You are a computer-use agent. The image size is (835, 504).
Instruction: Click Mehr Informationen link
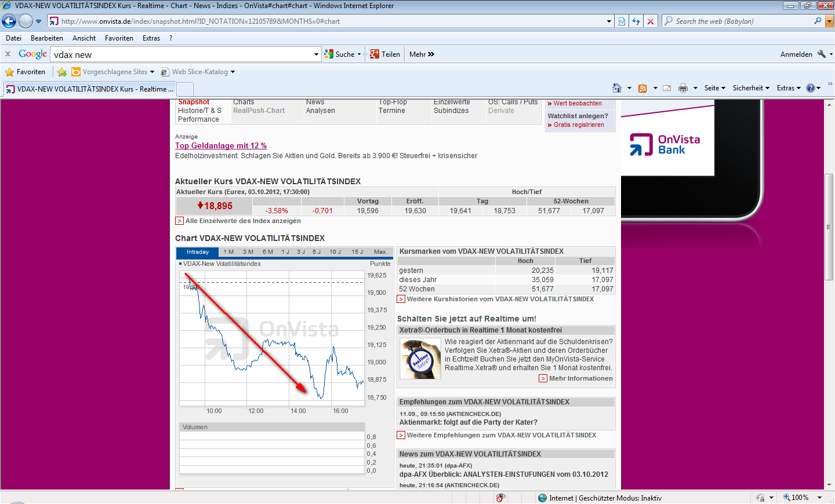click(x=580, y=378)
